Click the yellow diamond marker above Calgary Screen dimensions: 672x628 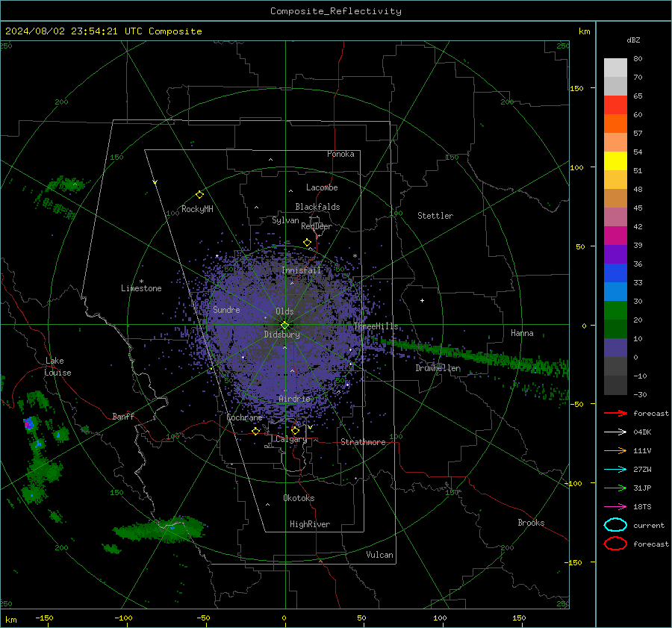tap(295, 430)
